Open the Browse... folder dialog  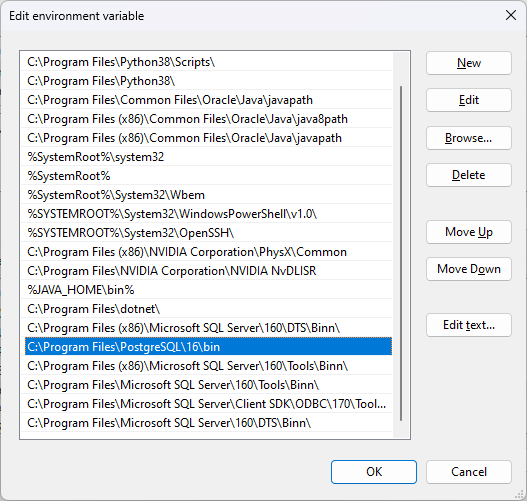(469, 138)
